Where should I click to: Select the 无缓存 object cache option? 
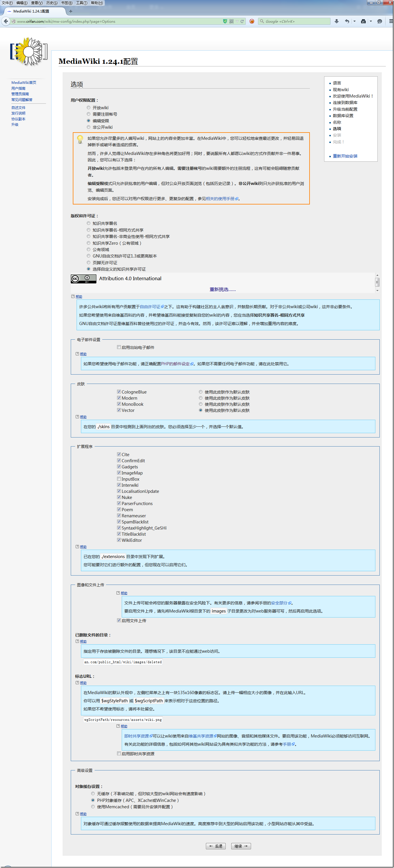pyautogui.click(x=93, y=793)
